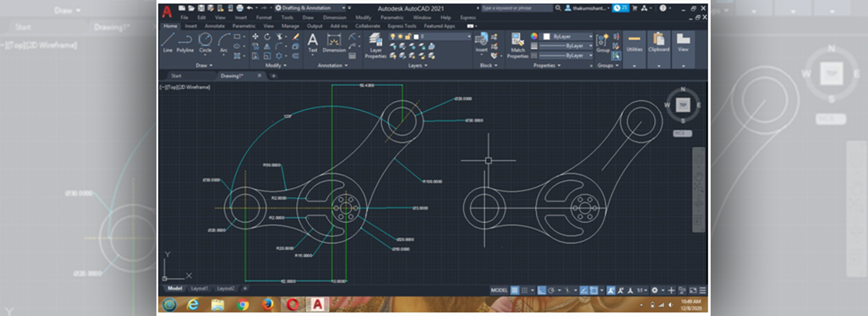The height and width of the screenshot is (316, 868).
Task: Open the Layer Properties manager
Action: pyautogui.click(x=376, y=45)
